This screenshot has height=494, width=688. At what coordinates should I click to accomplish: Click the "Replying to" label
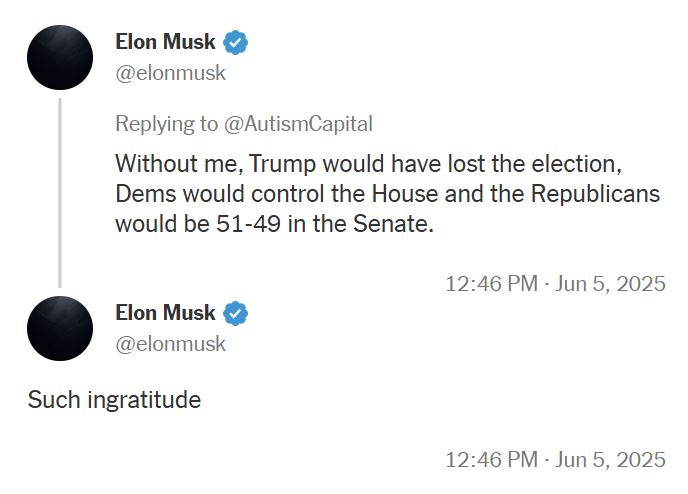[166, 124]
